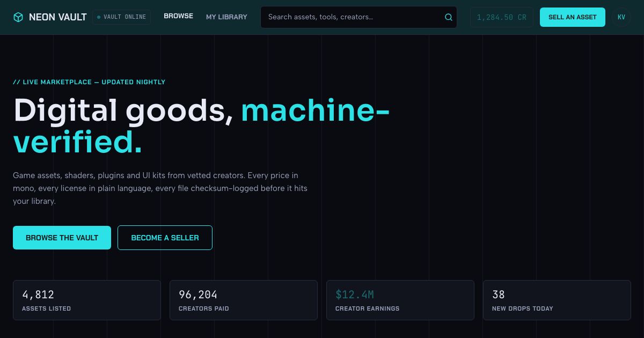
Task: Click the 'Digital goods, machine-verified.' headline
Action: [201, 126]
